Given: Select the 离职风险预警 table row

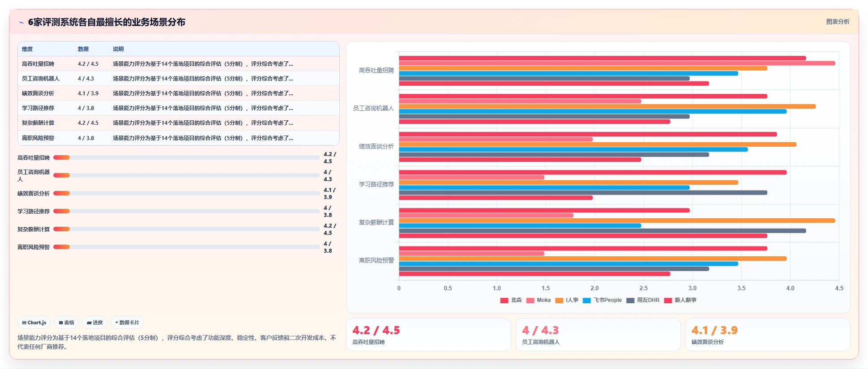Looking at the screenshot, I should coord(179,138).
